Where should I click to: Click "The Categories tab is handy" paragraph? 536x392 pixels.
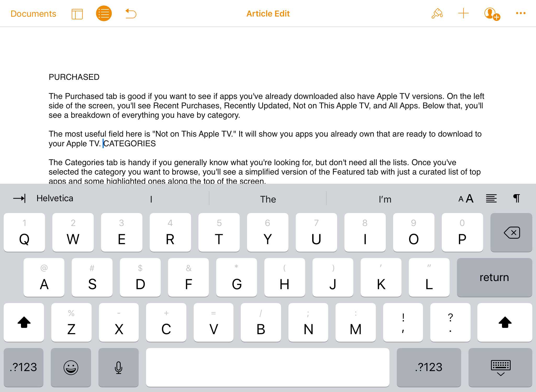click(265, 172)
